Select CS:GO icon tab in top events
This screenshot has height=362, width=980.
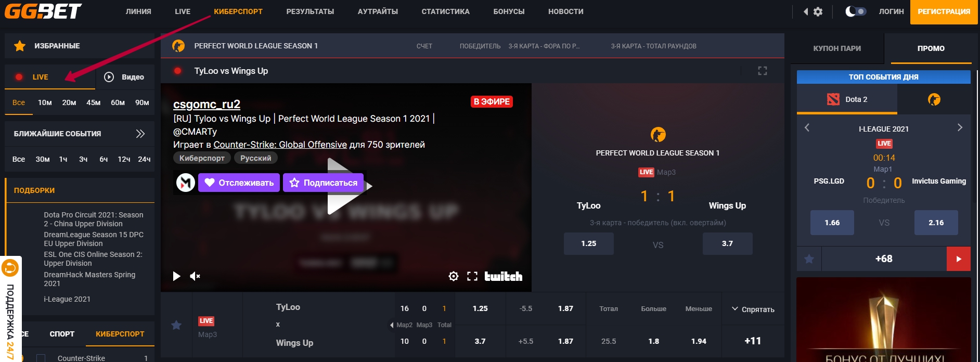pos(934,99)
